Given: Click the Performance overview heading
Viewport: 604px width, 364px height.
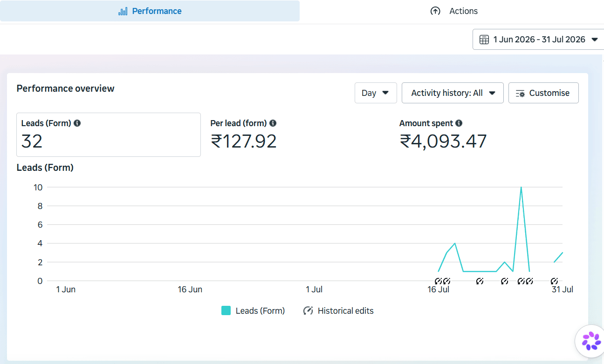Looking at the screenshot, I should pos(65,88).
